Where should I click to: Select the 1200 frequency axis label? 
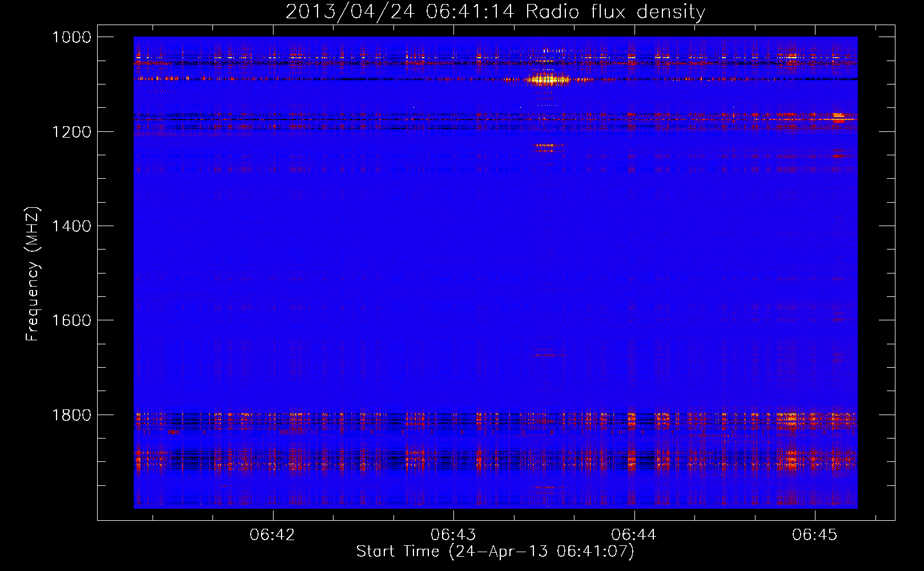pos(72,131)
